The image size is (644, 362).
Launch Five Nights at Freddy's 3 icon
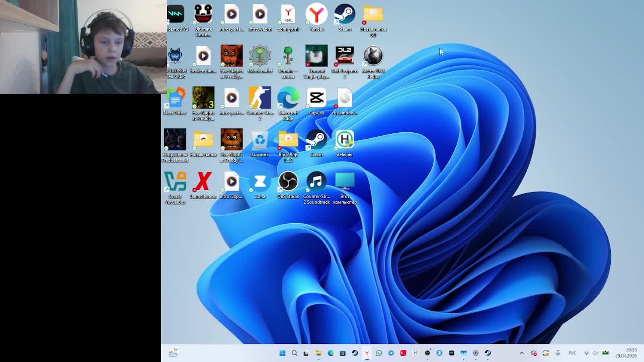tap(203, 104)
